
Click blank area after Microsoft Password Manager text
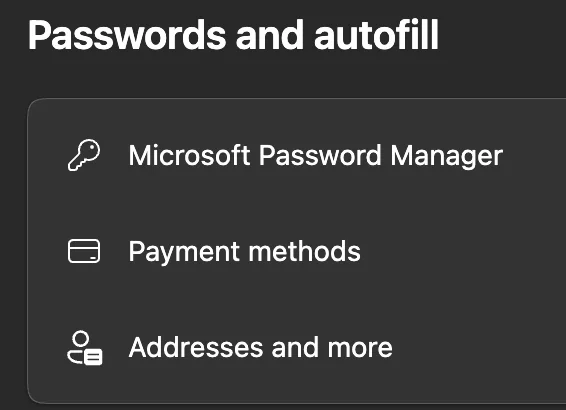tap(534, 156)
